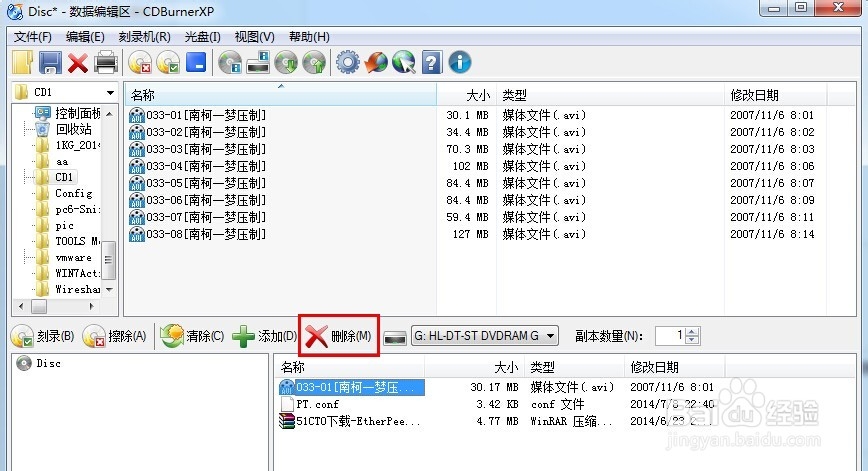The image size is (868, 471).
Task: Select the aa folder in the tree
Action: coord(62,162)
